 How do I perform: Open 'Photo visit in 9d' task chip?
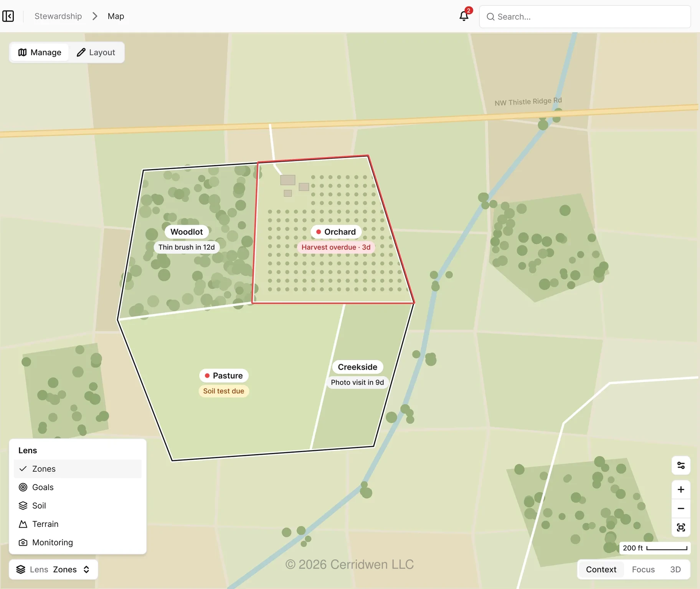coord(357,382)
